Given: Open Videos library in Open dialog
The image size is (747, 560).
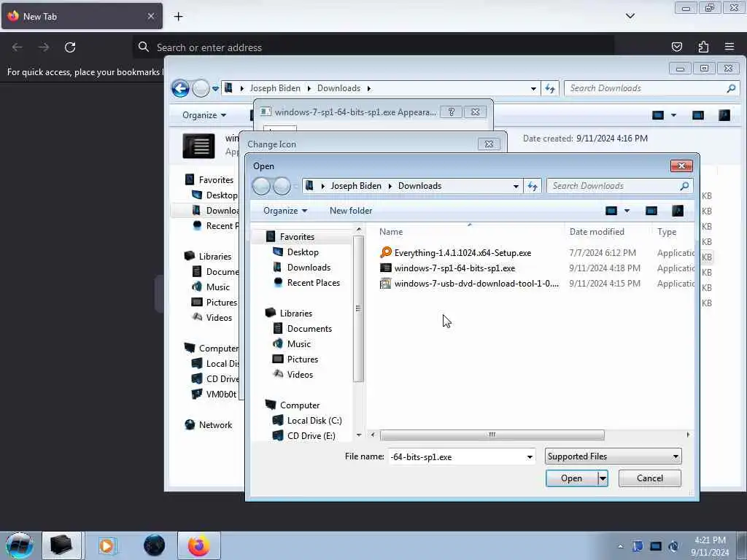Looking at the screenshot, I should (x=300, y=374).
